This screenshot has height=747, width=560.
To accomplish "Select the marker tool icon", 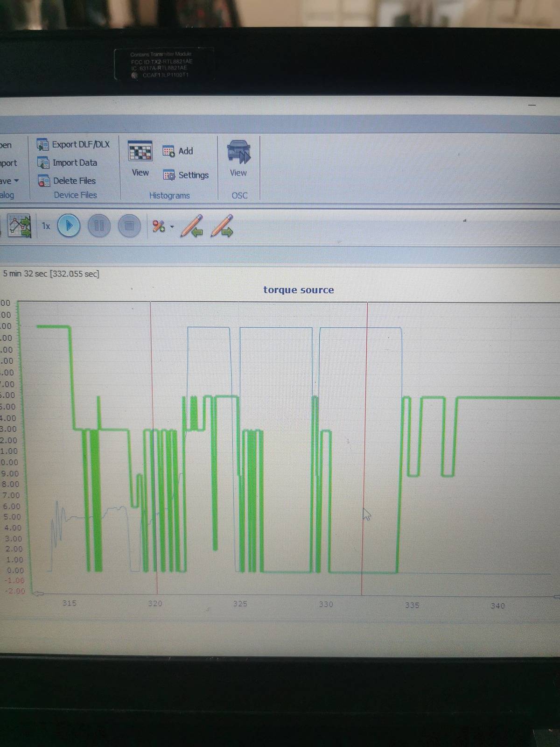I will pyautogui.click(x=159, y=226).
